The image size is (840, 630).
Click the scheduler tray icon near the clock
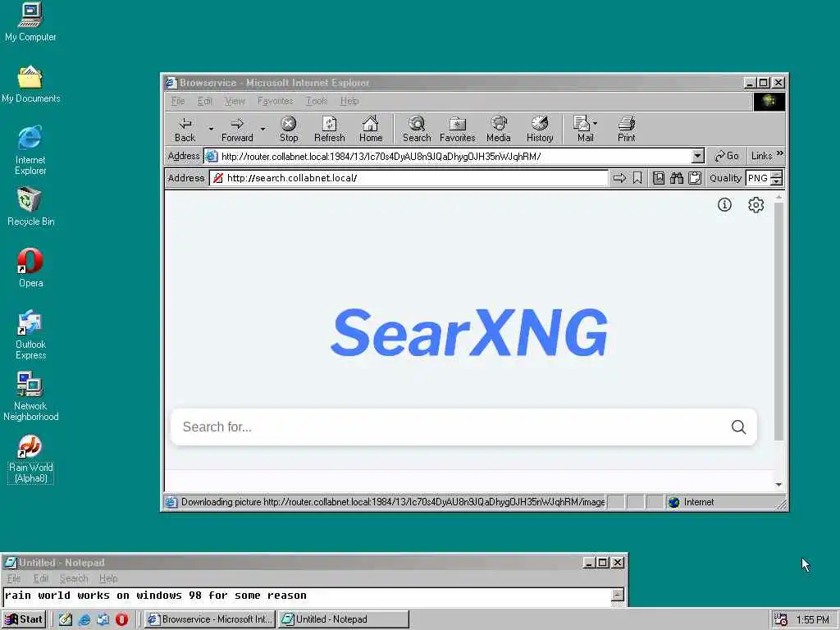tap(781, 619)
